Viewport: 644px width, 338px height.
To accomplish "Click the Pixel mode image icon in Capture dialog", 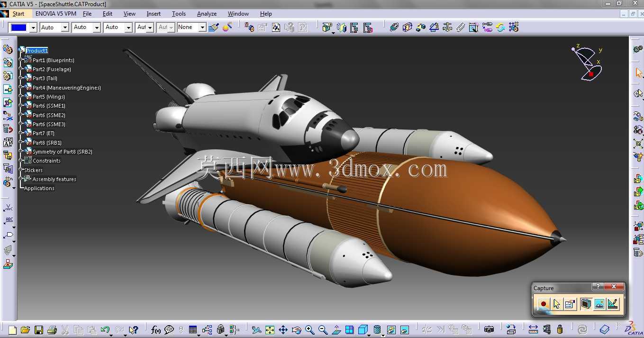I will tap(599, 304).
